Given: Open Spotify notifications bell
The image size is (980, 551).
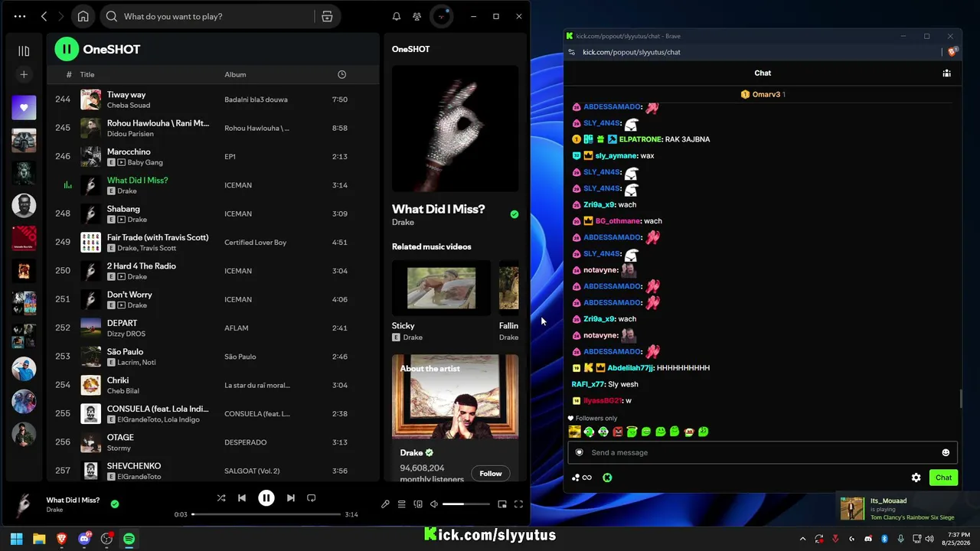Looking at the screenshot, I should pyautogui.click(x=397, y=16).
